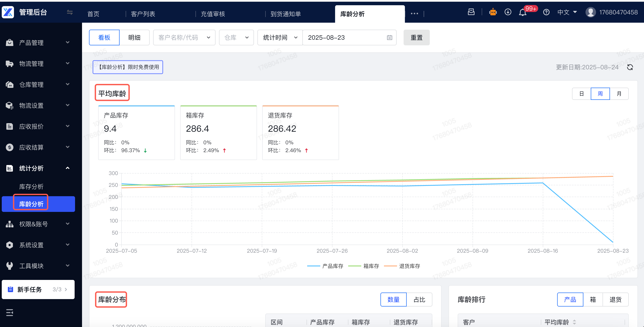Click the app logo icon

[x=8, y=12]
